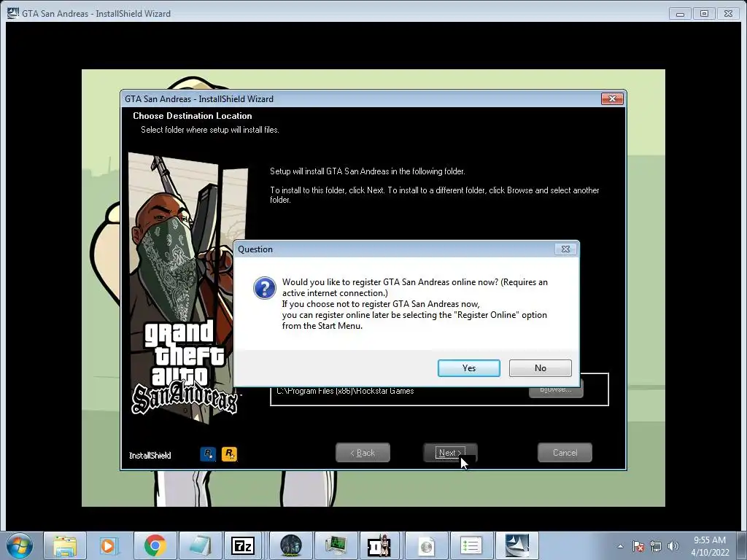Click the dark round globe taskbar icon
This screenshot has width=747, height=560.
pyautogui.click(x=290, y=545)
